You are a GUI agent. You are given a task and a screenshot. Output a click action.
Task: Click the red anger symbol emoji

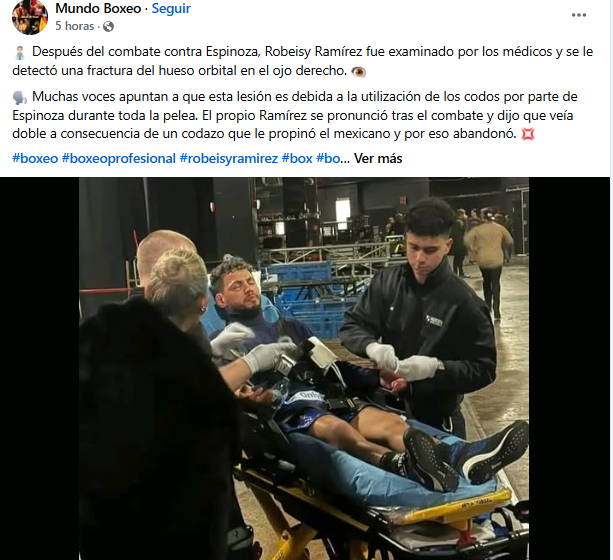(x=528, y=134)
